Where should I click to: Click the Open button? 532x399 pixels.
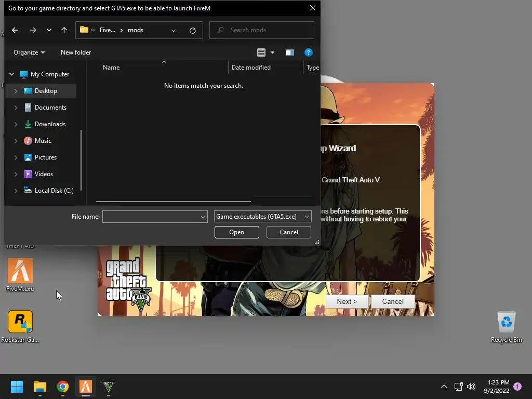pos(237,232)
